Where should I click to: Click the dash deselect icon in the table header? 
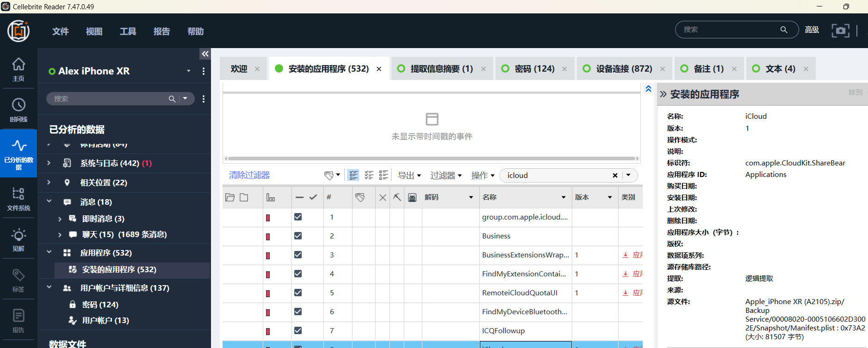(299, 197)
